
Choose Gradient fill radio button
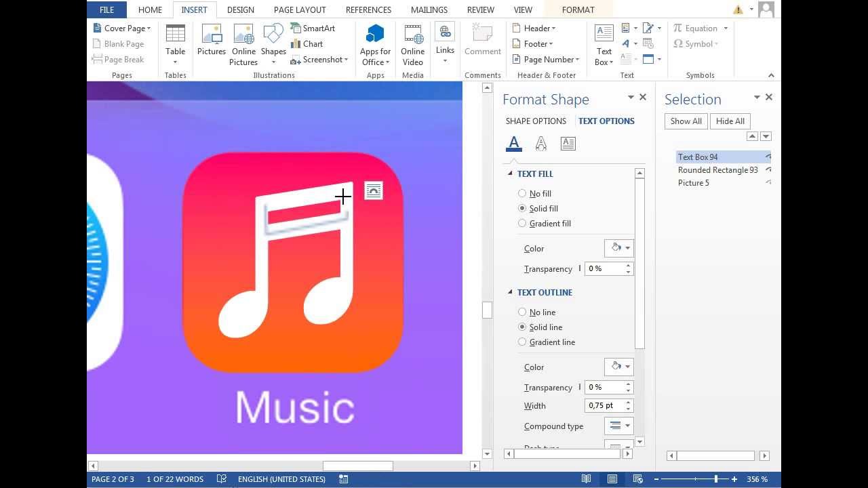(x=522, y=224)
